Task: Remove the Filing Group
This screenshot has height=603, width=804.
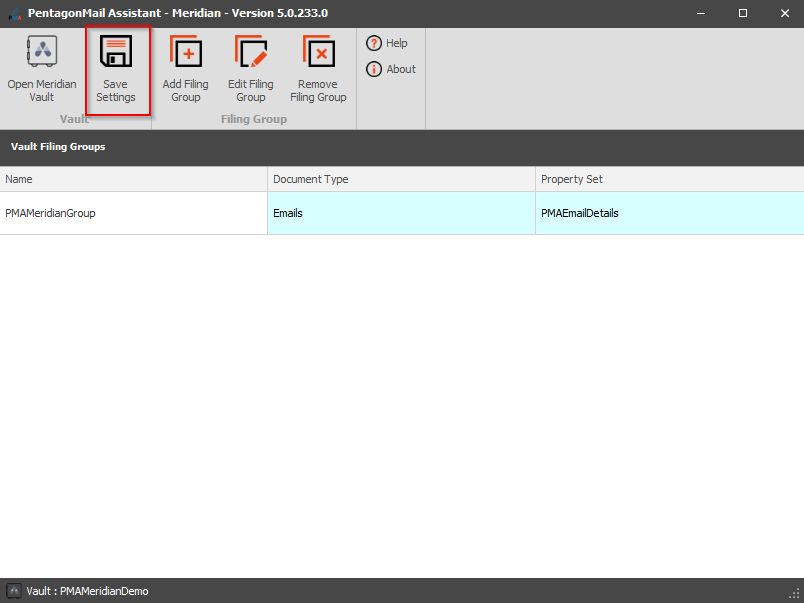Action: click(x=318, y=70)
